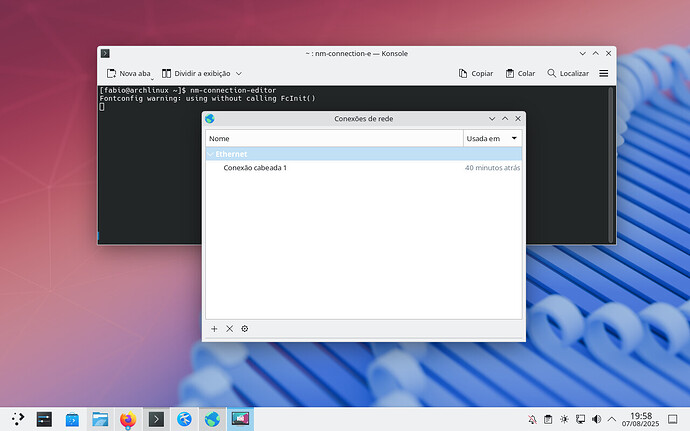Open the selected connection's settings with the gear icon
Image resolution: width=690 pixels, height=431 pixels.
244,329
